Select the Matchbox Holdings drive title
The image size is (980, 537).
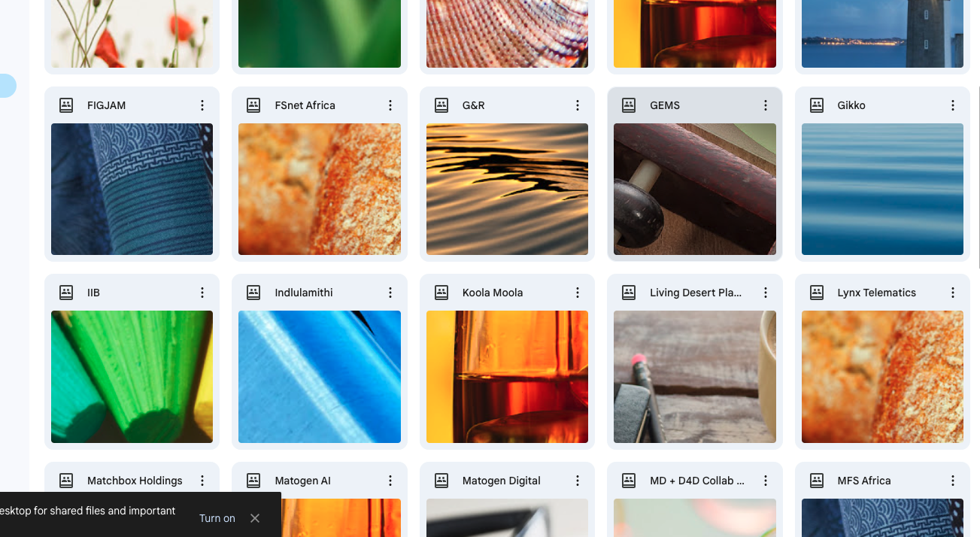135,481
